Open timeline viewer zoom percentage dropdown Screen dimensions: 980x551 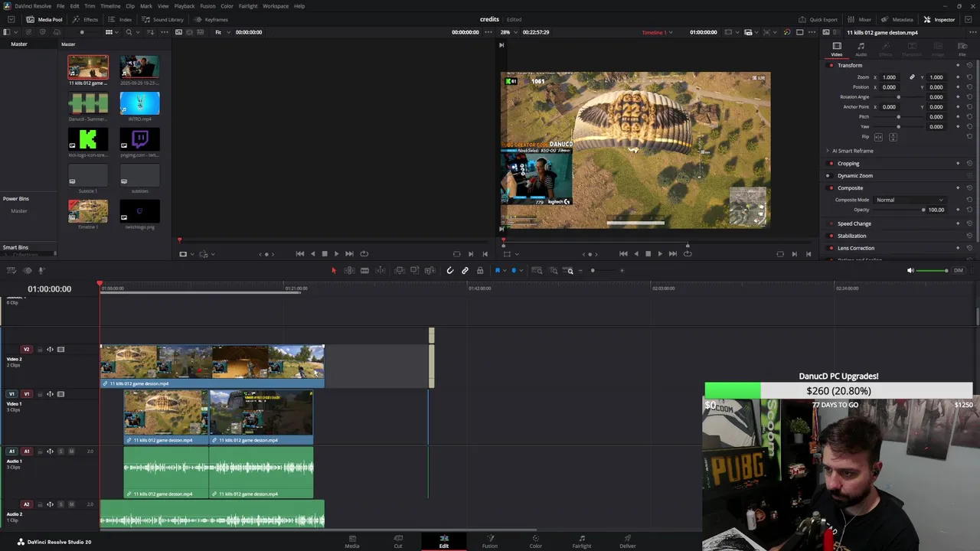(x=508, y=32)
